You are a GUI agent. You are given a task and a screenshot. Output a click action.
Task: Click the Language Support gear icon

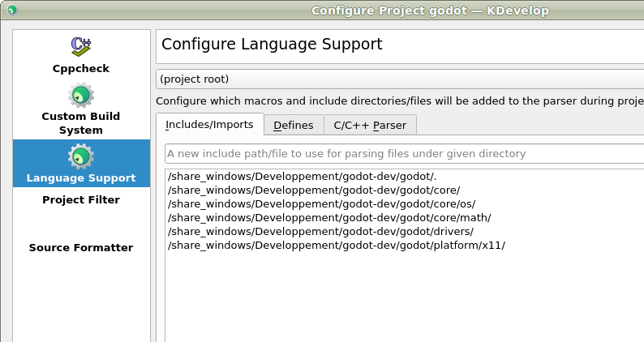tap(80, 157)
